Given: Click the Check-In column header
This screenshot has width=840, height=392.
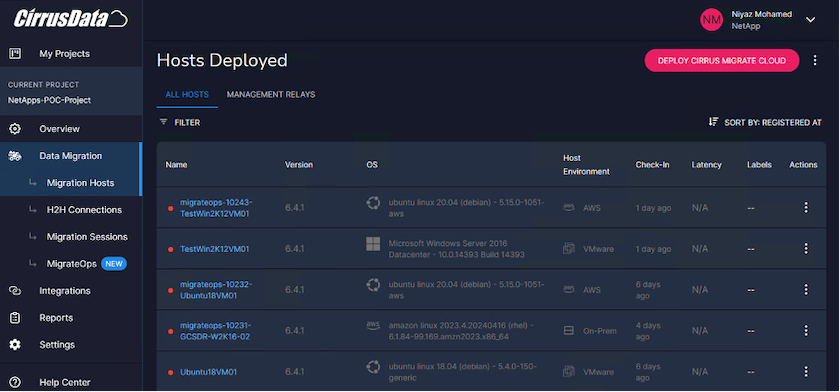Looking at the screenshot, I should (x=652, y=165).
